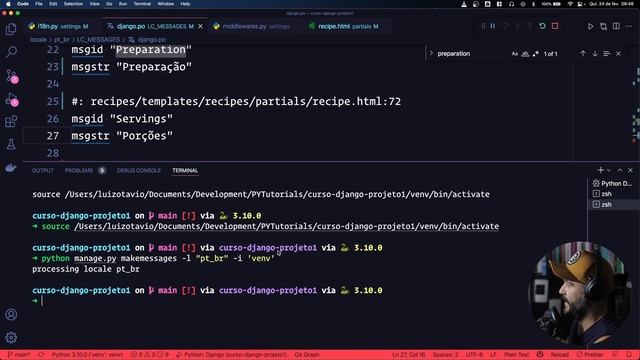Change encoding via UTF-8 status item
Screen dimensions: 640x360
pyautogui.click(x=474, y=355)
